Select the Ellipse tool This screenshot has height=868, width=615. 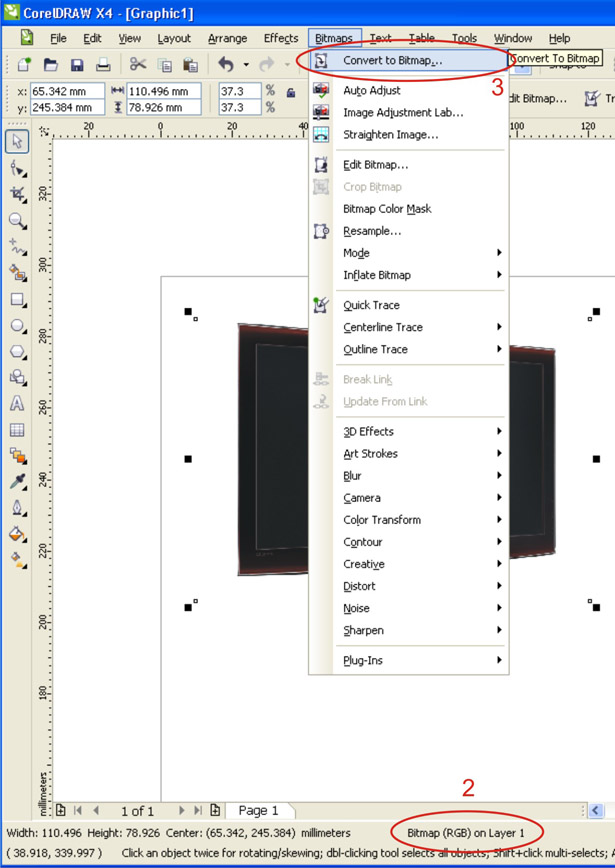tap(17, 326)
